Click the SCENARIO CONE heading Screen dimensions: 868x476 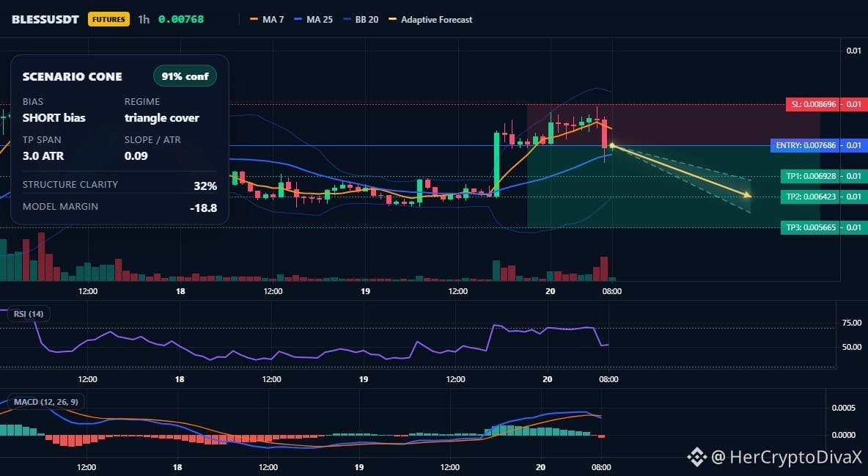73,77
